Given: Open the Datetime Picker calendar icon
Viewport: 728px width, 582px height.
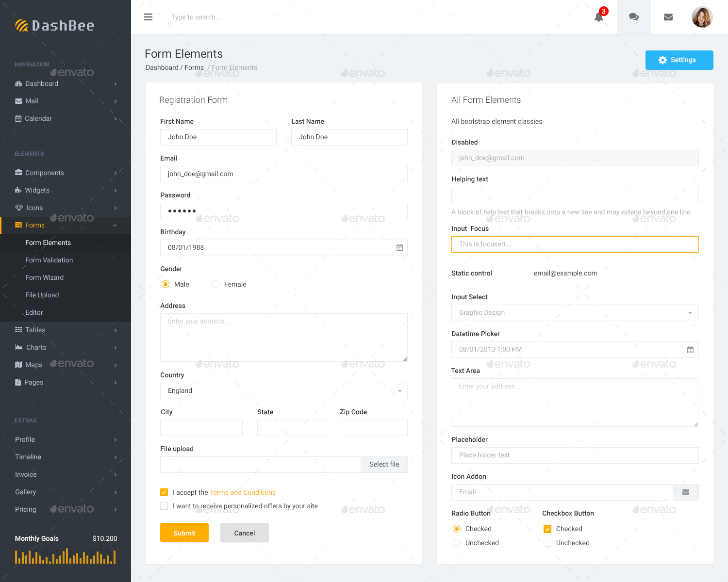Looking at the screenshot, I should (x=690, y=349).
